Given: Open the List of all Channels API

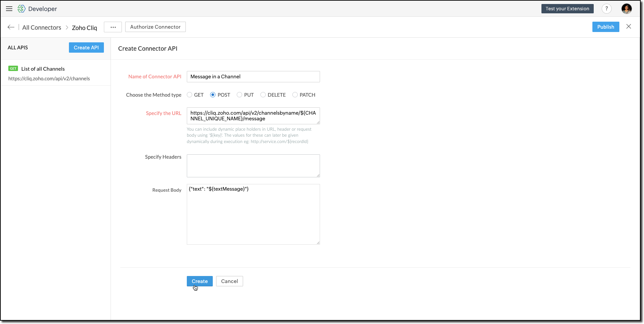Looking at the screenshot, I should (55, 73).
